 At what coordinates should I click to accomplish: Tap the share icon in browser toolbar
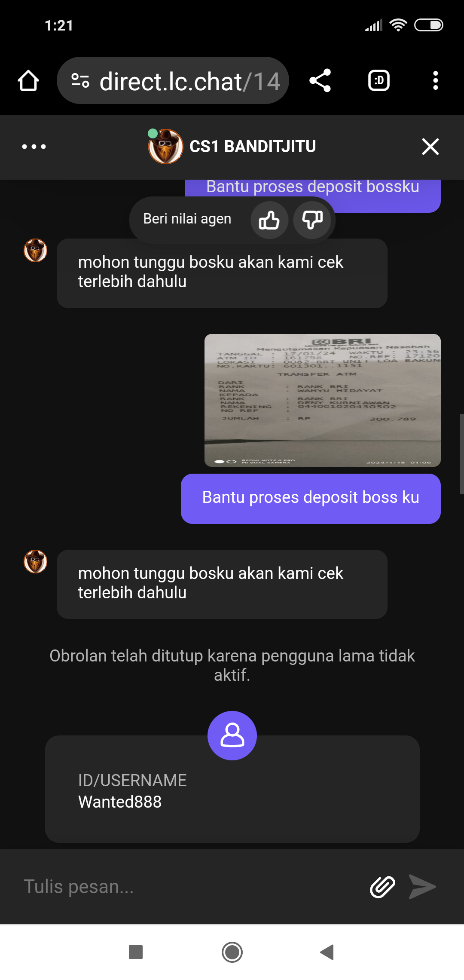(320, 80)
